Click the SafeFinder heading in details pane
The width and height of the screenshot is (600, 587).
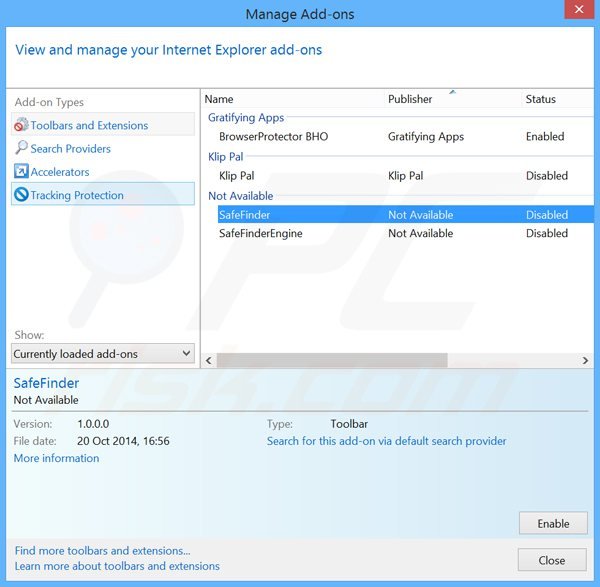[46, 383]
